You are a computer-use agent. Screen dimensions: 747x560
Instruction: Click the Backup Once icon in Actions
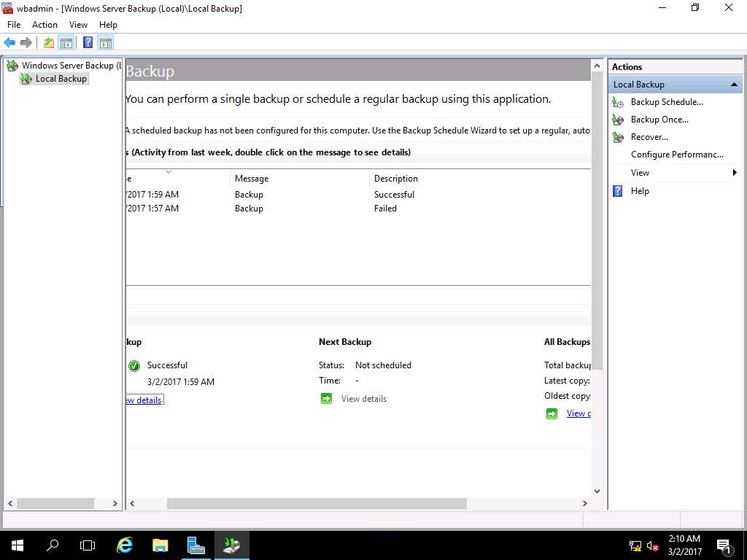[x=618, y=120]
